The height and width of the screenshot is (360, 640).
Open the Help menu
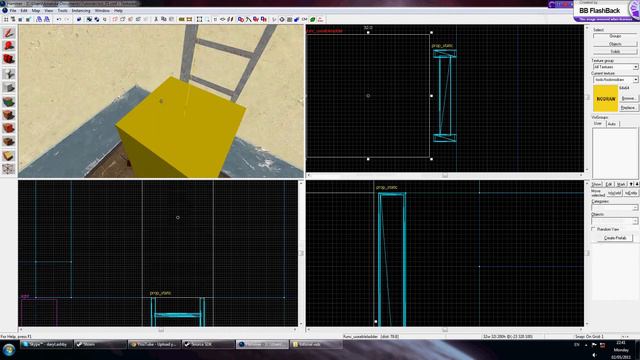[118, 10]
